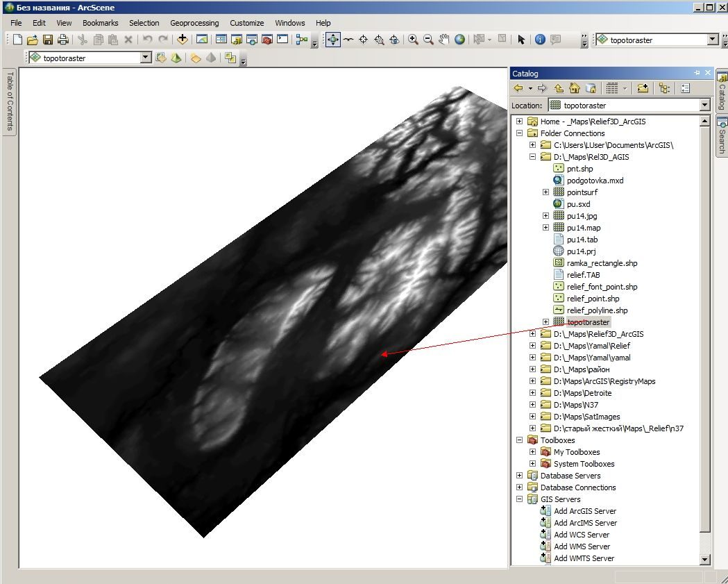Expand the Home - _Maps\Relief3D_ArcGIS node

(520, 122)
